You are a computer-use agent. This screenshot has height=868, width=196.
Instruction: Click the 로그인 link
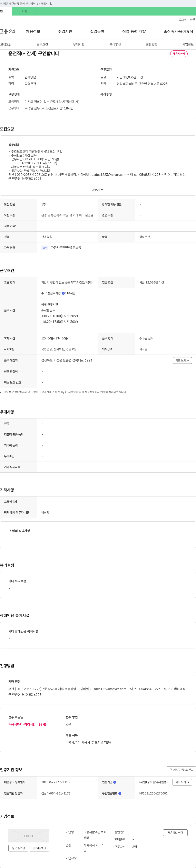[183, 20]
